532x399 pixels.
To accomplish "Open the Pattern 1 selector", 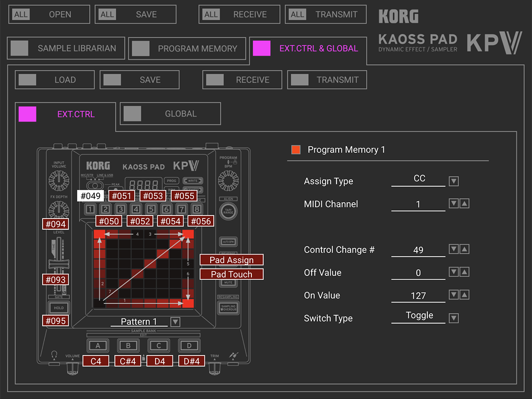I will (x=175, y=322).
